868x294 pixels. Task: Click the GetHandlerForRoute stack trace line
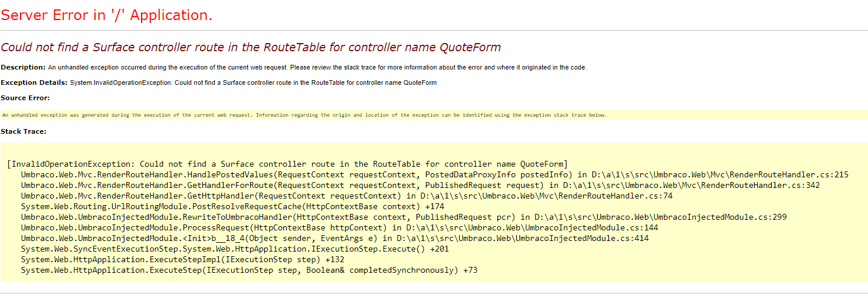tap(420, 186)
